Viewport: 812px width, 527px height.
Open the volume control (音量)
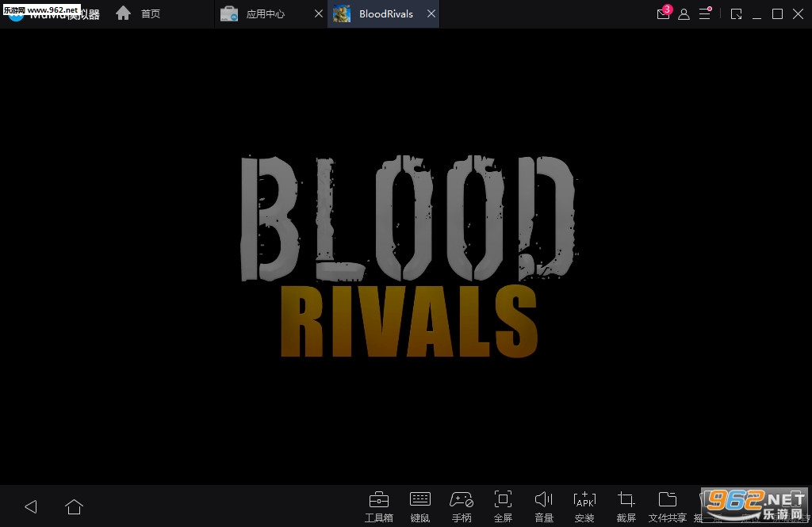coord(544,505)
